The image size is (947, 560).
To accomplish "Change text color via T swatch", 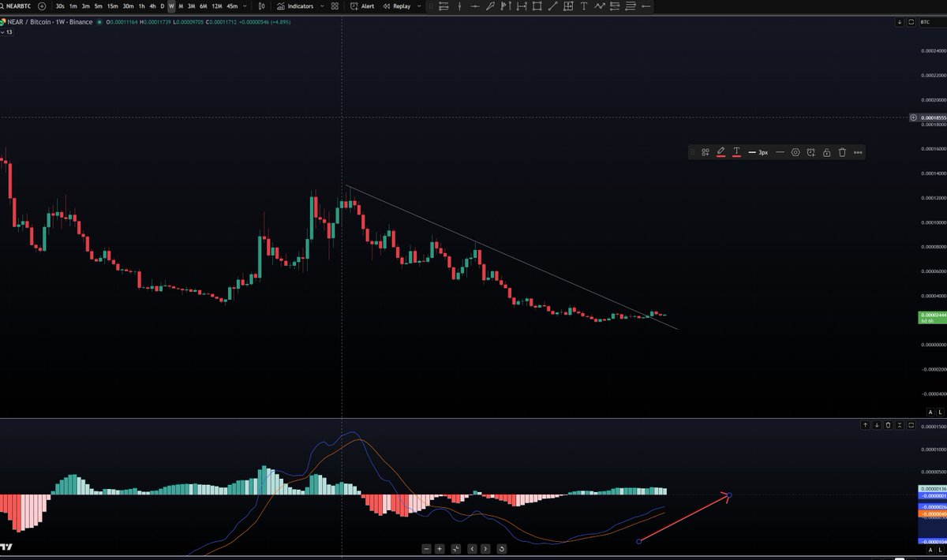I will (736, 152).
